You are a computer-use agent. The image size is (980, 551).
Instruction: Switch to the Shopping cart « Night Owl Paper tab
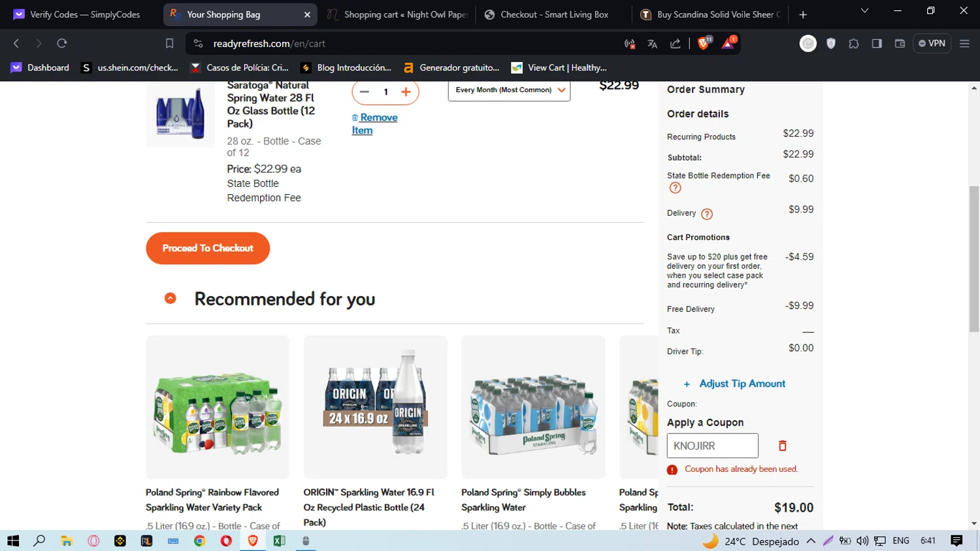[397, 14]
